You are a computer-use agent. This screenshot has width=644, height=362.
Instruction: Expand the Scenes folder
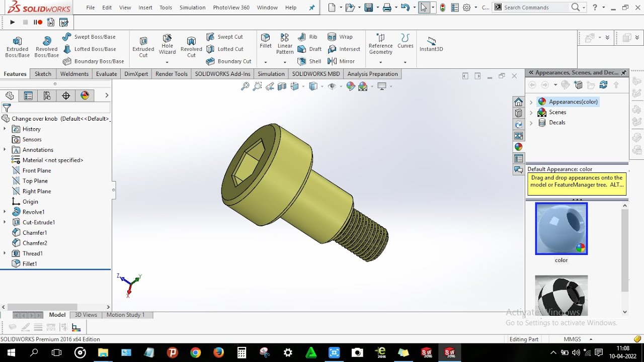click(531, 112)
